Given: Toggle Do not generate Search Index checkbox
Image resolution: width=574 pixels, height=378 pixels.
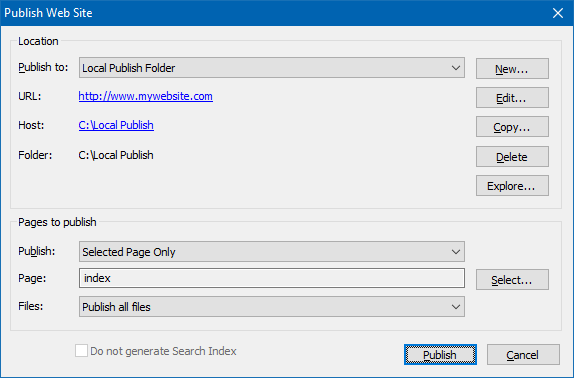Looking at the screenshot, I should tap(81, 351).
